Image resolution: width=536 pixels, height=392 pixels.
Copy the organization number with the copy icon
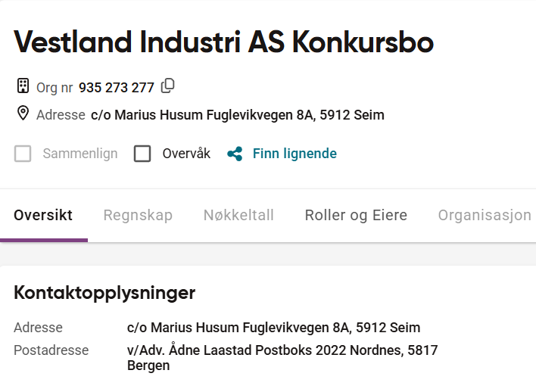[x=168, y=86]
